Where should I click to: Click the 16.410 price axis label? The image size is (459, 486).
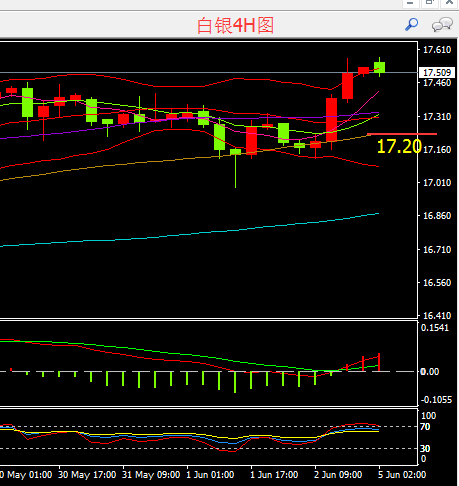click(437, 315)
